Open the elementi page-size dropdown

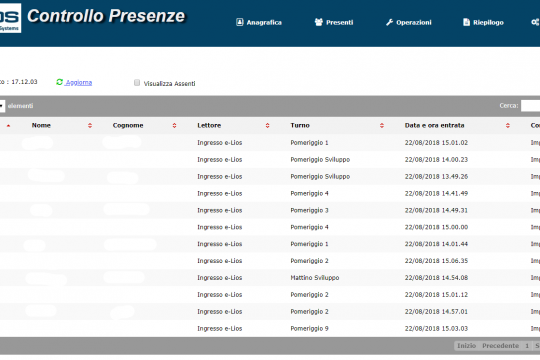2,106
